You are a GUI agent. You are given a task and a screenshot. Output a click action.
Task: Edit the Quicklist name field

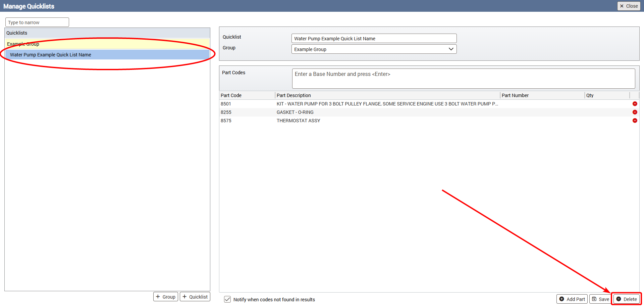point(374,39)
